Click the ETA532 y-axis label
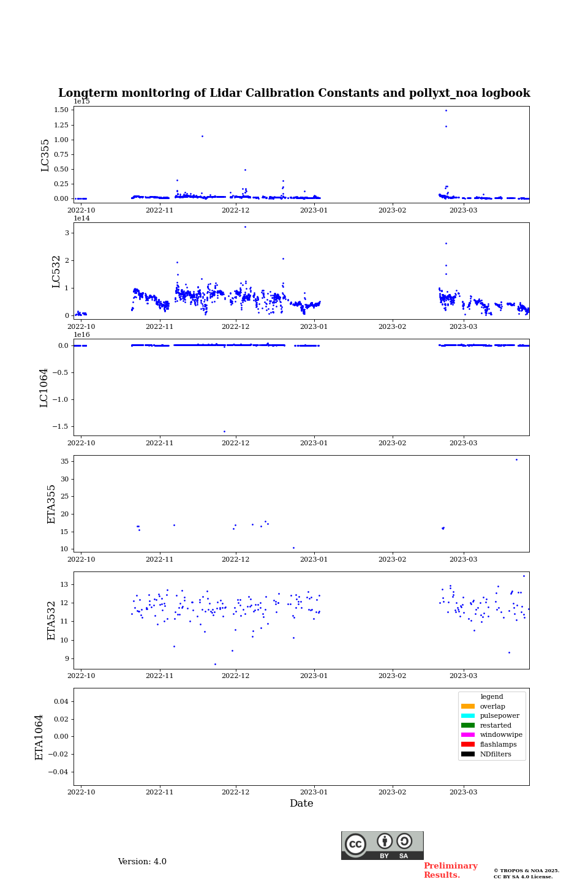This screenshot has width=588, height=882. [51, 620]
